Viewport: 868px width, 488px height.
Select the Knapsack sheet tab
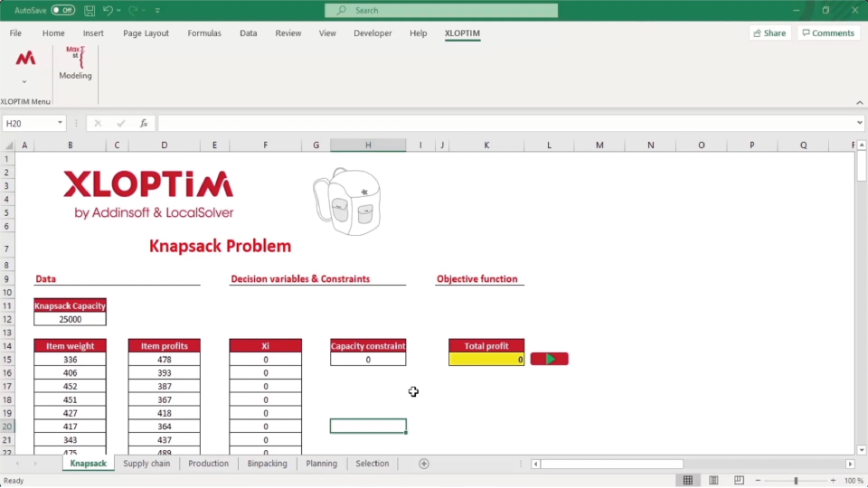(88, 464)
